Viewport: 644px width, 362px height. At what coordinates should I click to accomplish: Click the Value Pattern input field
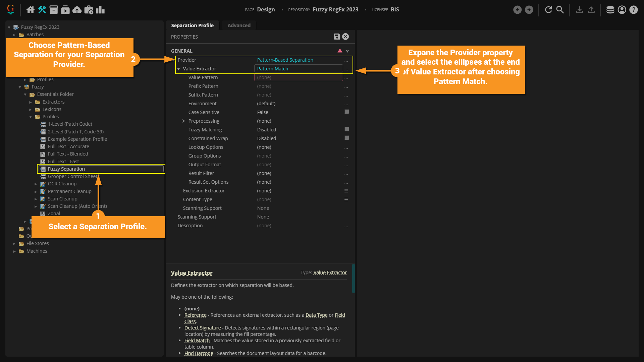[298, 77]
